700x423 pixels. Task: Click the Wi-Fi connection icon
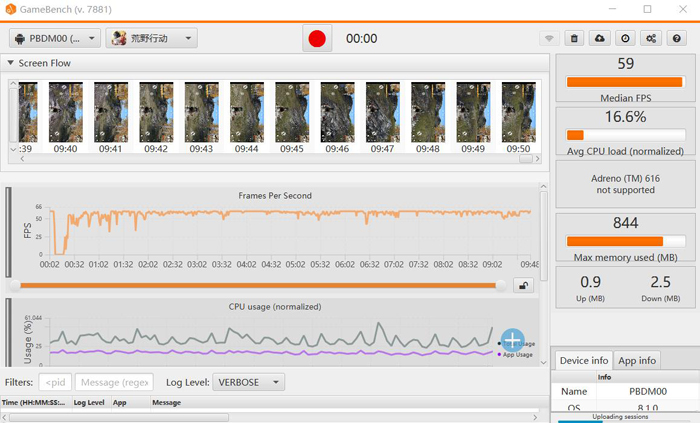[x=548, y=39]
